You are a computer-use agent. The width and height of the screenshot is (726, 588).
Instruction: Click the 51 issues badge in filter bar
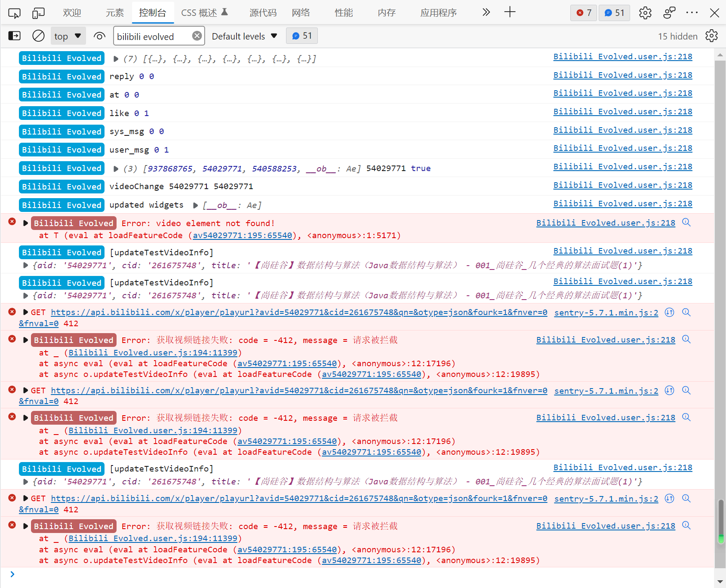pyautogui.click(x=302, y=36)
